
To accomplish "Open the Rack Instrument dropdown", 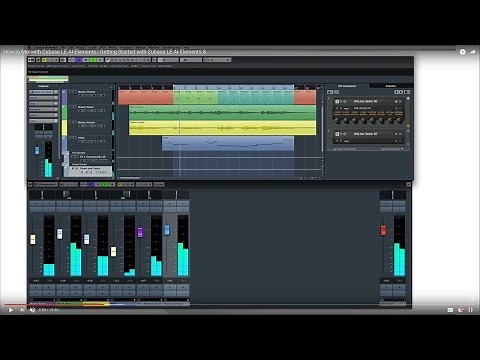I will tap(392, 149).
